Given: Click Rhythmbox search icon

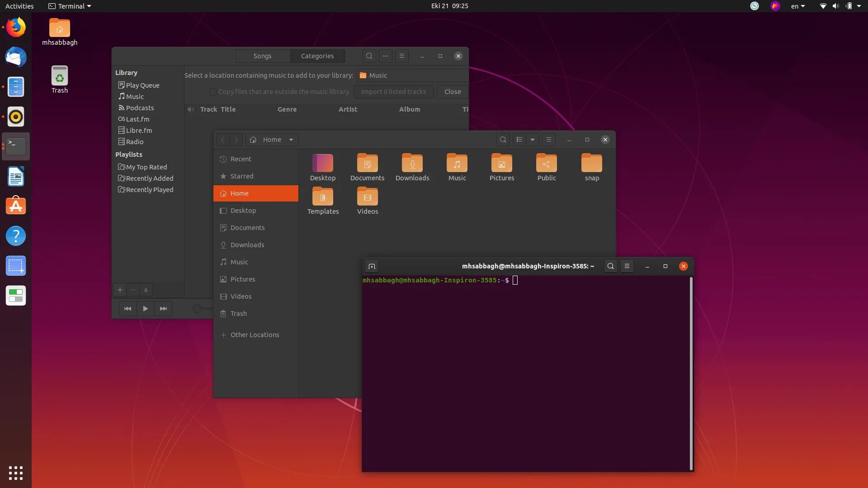Looking at the screenshot, I should pyautogui.click(x=369, y=56).
